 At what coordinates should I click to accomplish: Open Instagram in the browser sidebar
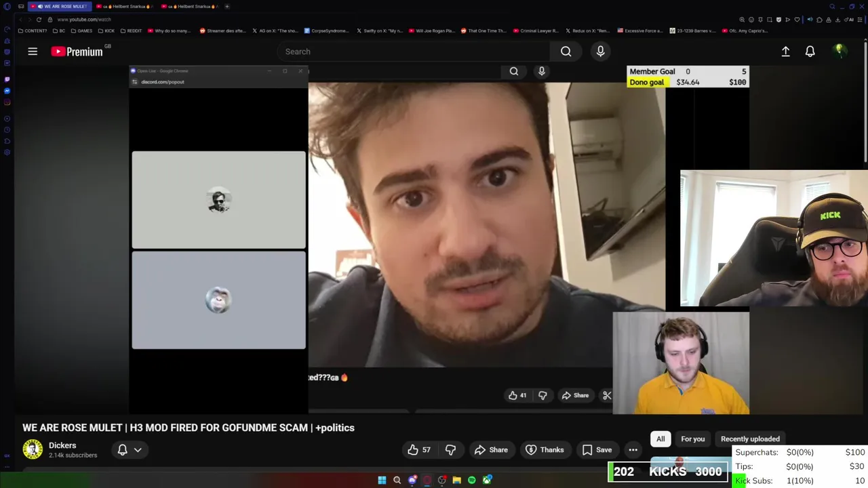pos(7,102)
